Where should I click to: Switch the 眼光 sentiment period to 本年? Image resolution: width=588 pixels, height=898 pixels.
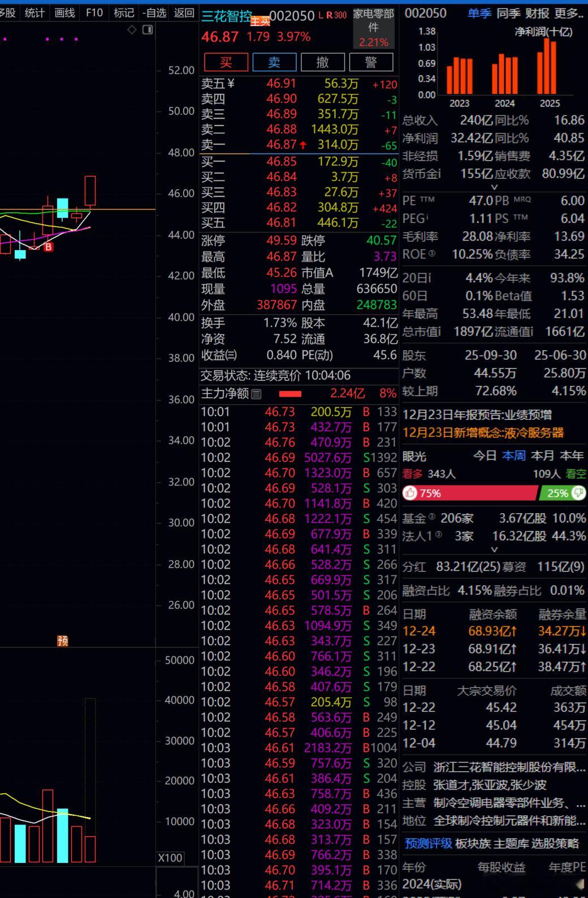[572, 456]
